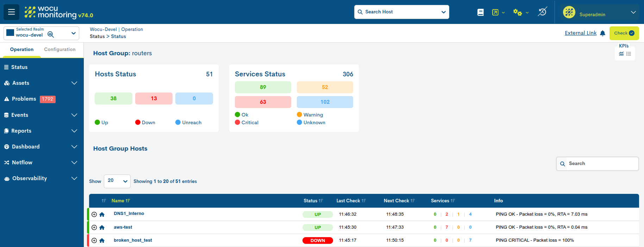The width and height of the screenshot is (644, 247).
Task: Change the Show entries count dropdown
Action: pos(117,181)
